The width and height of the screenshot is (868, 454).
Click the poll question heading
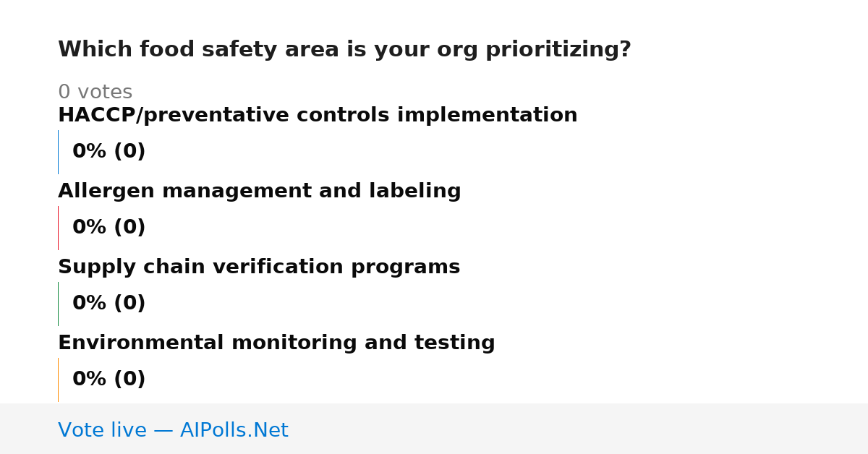(x=344, y=50)
